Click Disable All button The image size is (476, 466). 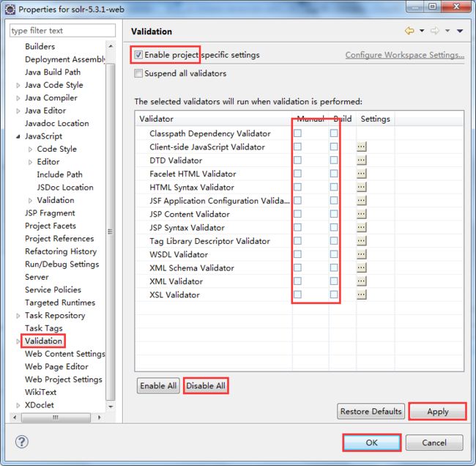pos(206,385)
